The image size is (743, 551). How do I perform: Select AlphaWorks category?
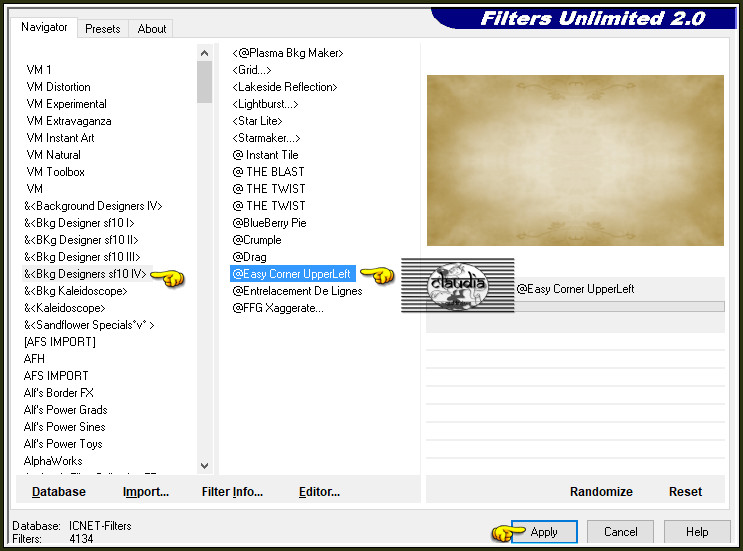tap(53, 461)
